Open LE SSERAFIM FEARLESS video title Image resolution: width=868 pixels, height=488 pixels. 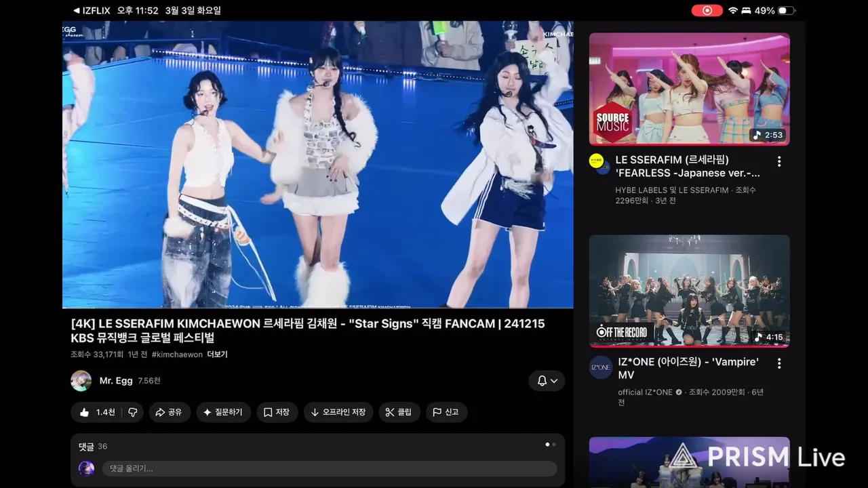[x=688, y=166]
